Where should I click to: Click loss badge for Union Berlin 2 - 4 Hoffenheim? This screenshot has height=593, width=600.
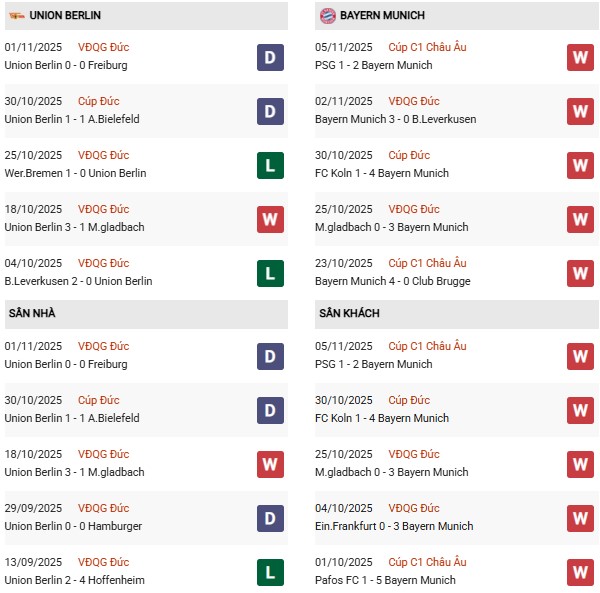click(x=270, y=572)
